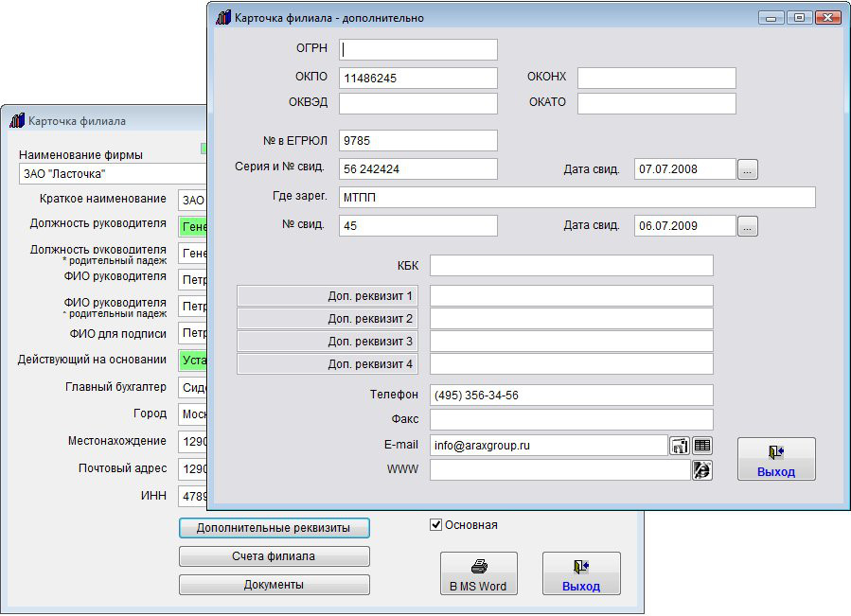The height and width of the screenshot is (616, 851).
Task: Click the e-mail send icon next to E-mail field
Action: [679, 446]
